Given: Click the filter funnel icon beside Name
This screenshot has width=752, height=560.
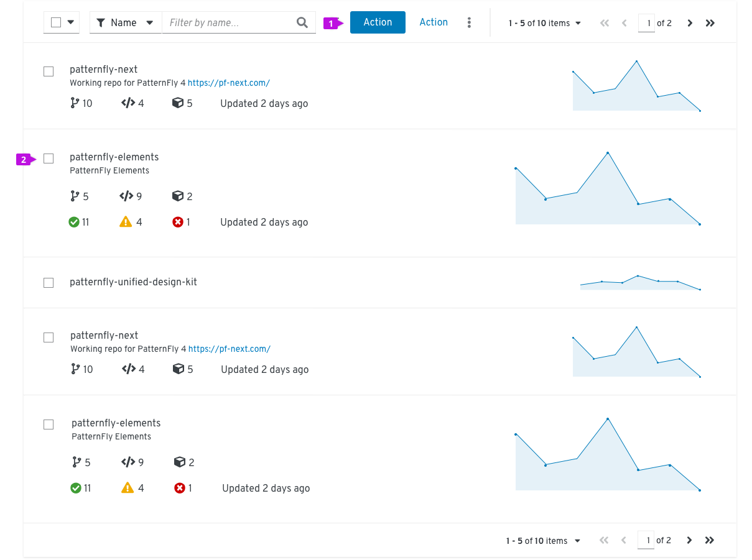Looking at the screenshot, I should pos(101,22).
